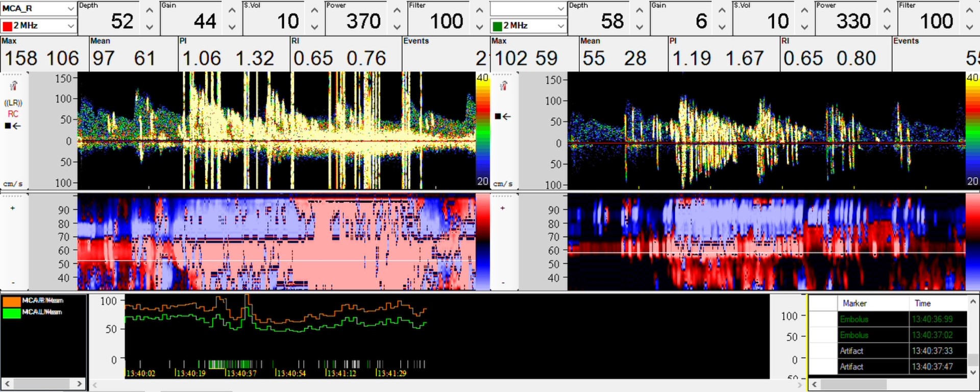Screen dimensions: 980x392
Task: Click trend time label 13:40:37
Action: coord(241,373)
